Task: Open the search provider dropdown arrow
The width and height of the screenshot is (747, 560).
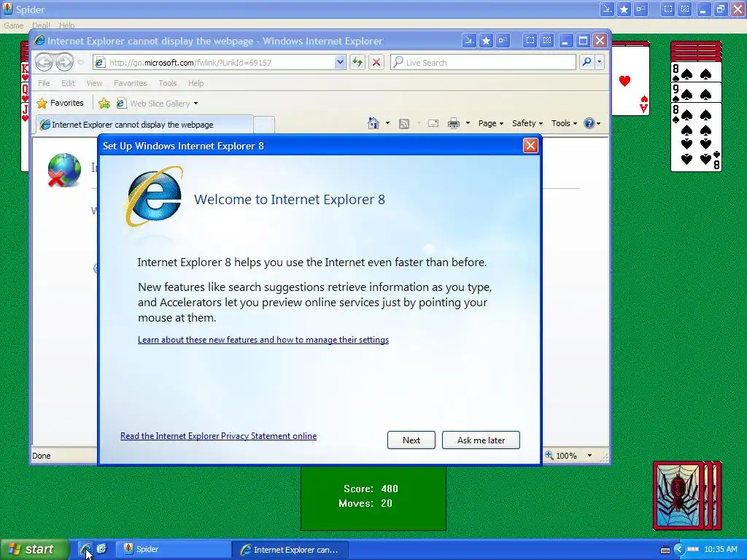Action: 600,62
